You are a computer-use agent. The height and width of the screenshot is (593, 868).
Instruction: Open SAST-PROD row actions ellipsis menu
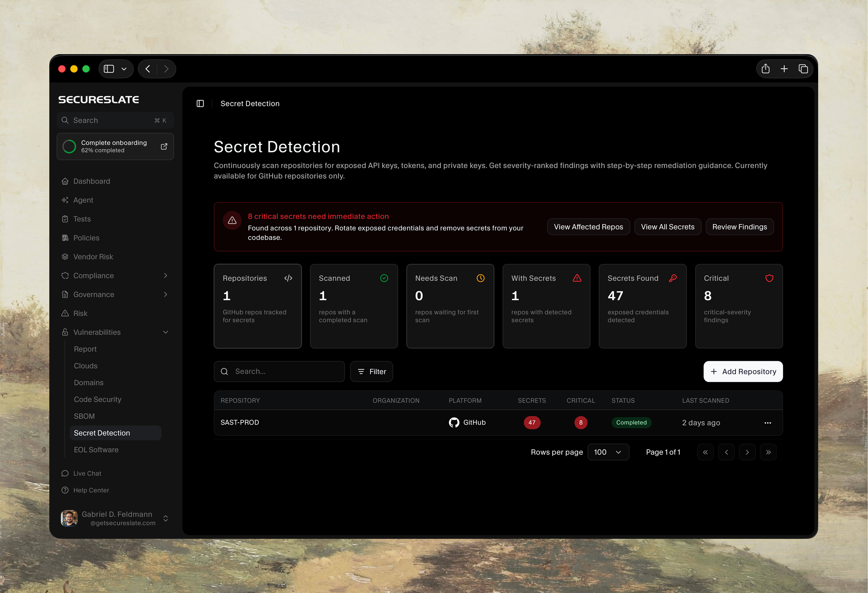tap(767, 423)
